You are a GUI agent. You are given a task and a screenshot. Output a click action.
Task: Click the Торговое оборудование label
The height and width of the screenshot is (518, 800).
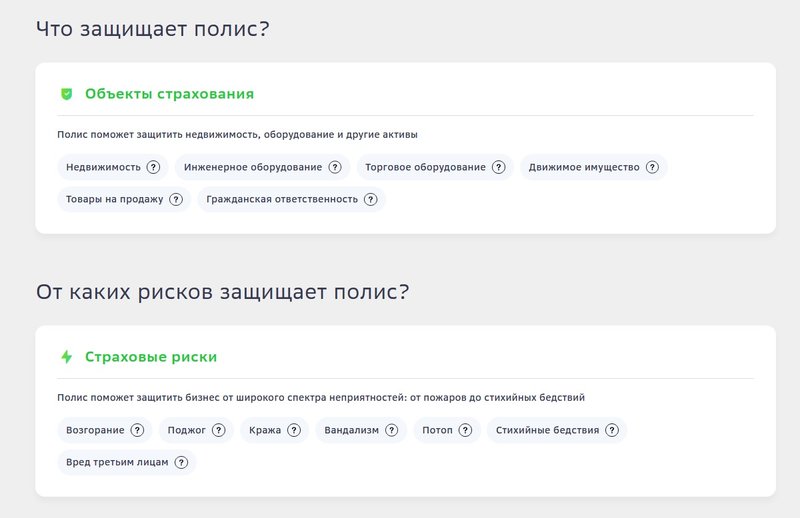(x=426, y=167)
